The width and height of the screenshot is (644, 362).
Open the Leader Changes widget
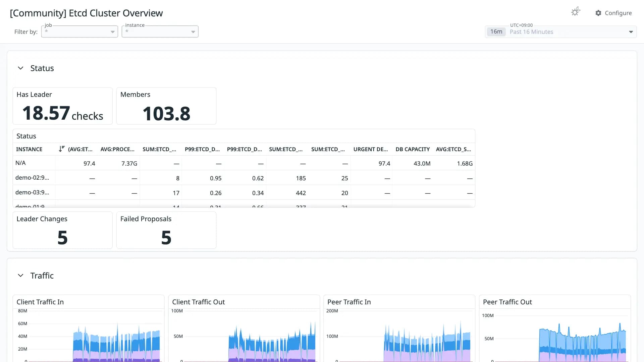(62, 230)
